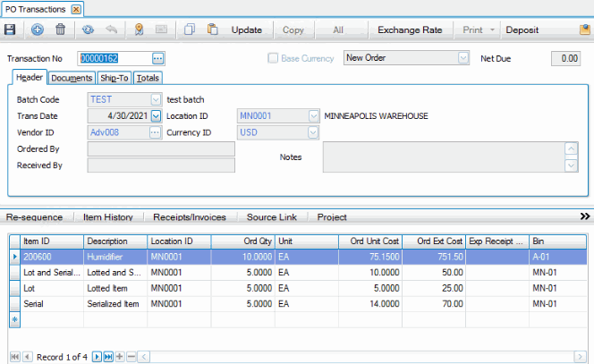The height and width of the screenshot is (364, 594).
Task: Open the Batch Code dropdown
Action: point(156,98)
